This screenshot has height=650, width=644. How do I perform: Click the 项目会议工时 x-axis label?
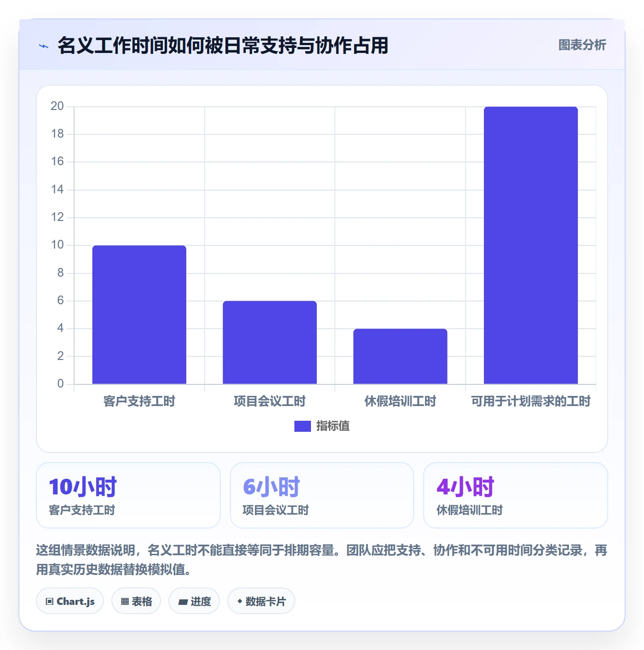pyautogui.click(x=270, y=401)
